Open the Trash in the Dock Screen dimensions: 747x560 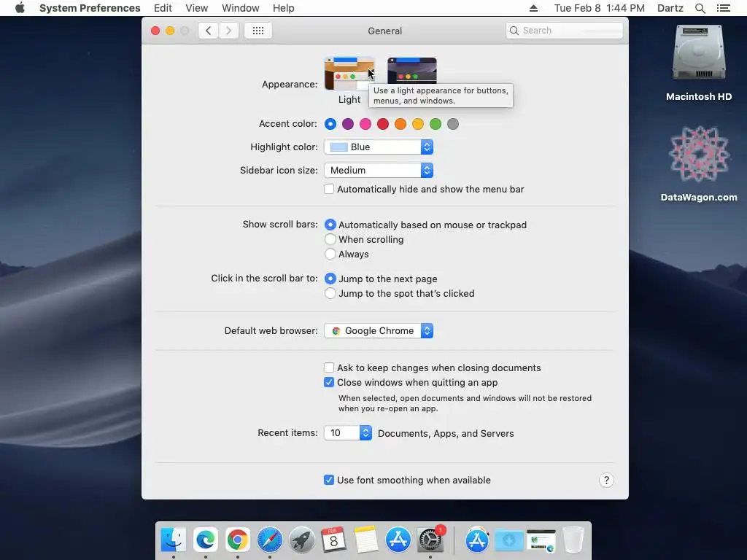pos(573,540)
